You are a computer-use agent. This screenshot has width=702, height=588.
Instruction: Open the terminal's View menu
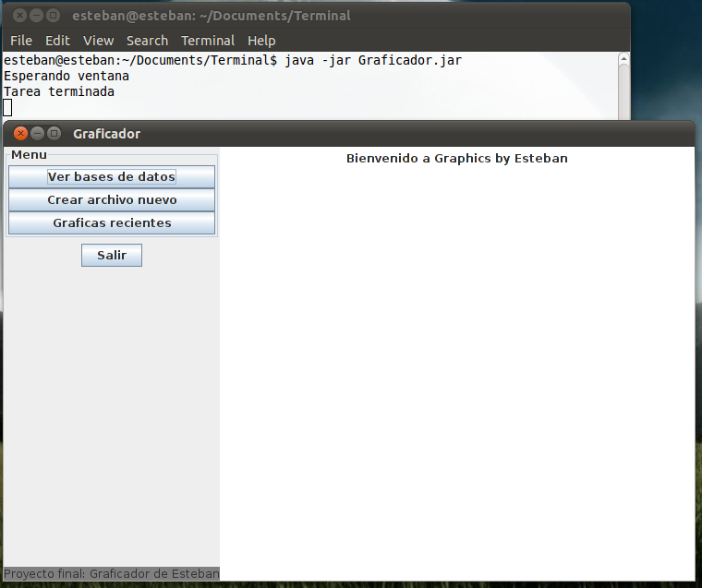(98, 41)
